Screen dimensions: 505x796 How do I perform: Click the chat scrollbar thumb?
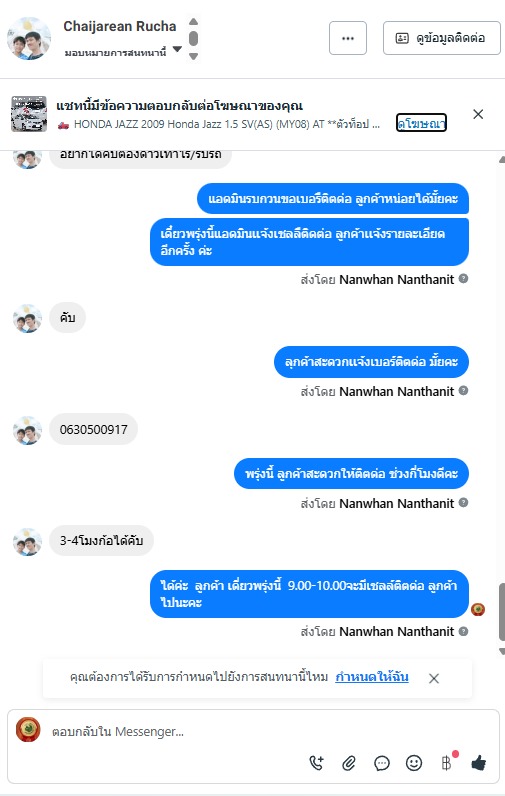[x=501, y=612]
